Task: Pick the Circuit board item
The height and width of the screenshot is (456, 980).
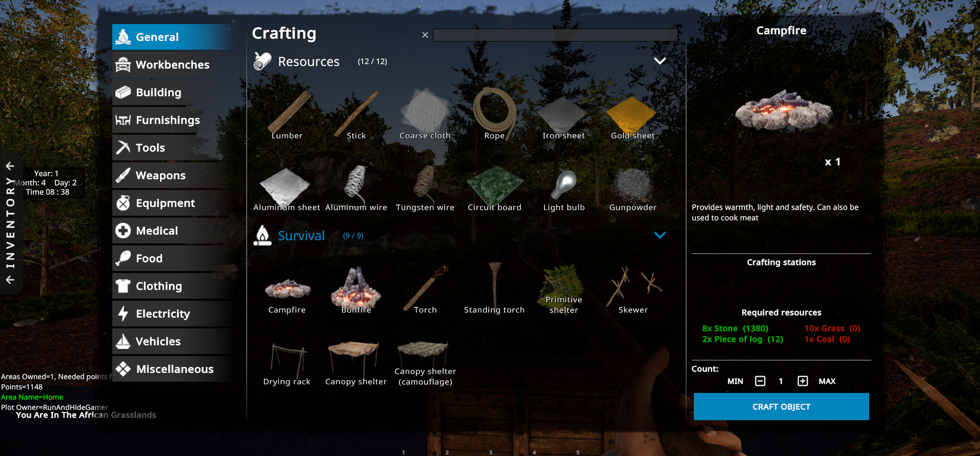Action: click(x=494, y=188)
